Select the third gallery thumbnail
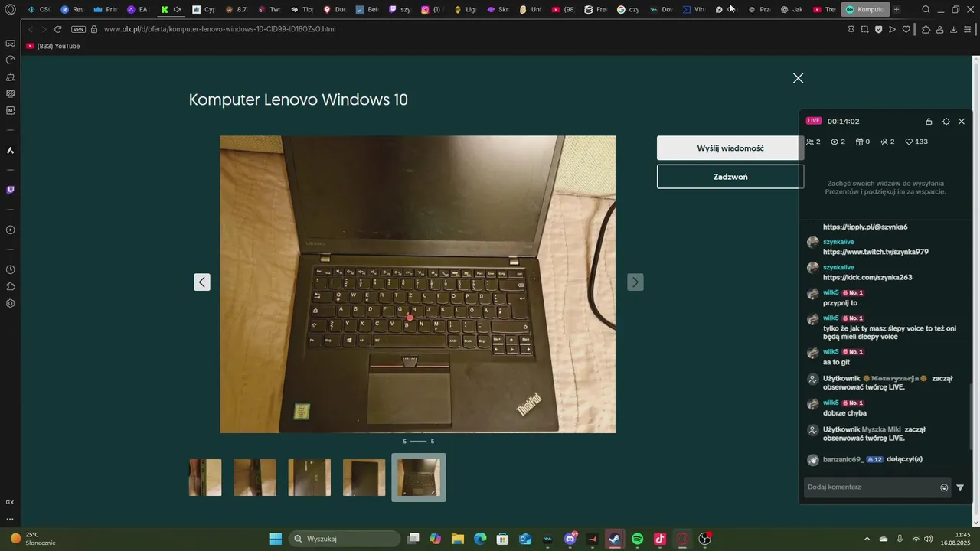 pos(309,478)
